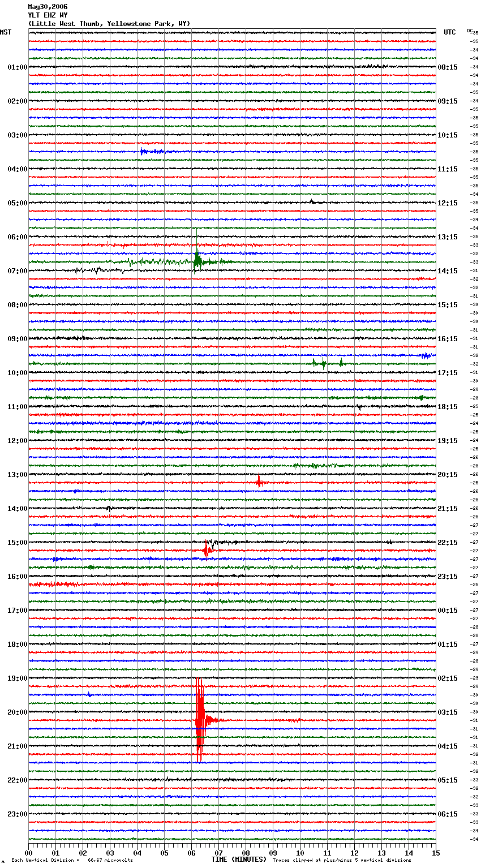Click the 06:15 UTC row label

tap(448, 814)
